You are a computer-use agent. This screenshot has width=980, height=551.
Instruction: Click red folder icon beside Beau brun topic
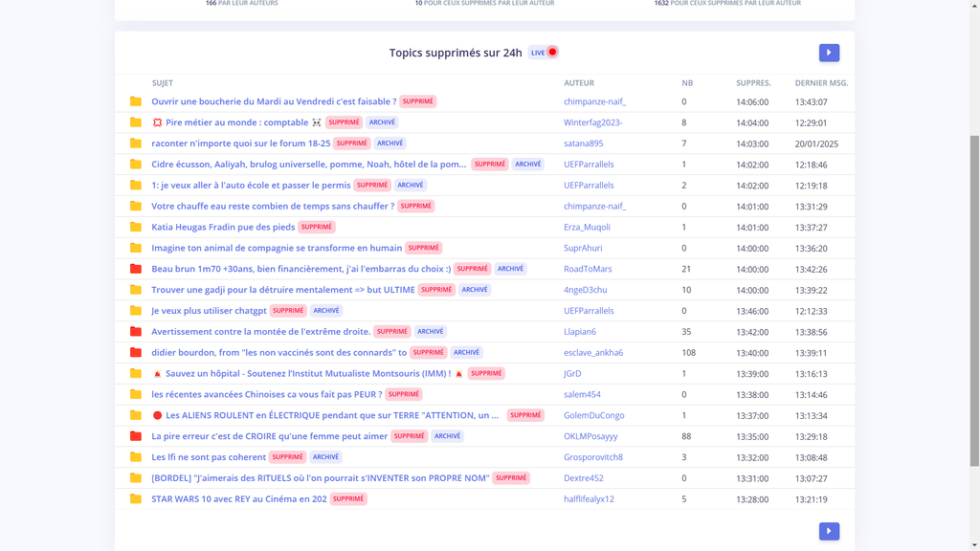pos(136,269)
